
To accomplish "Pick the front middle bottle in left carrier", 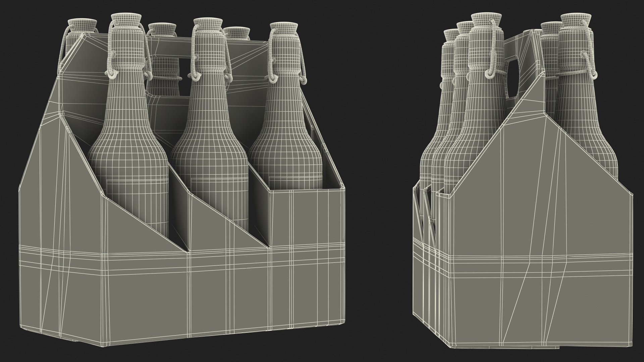I will point(210,124).
